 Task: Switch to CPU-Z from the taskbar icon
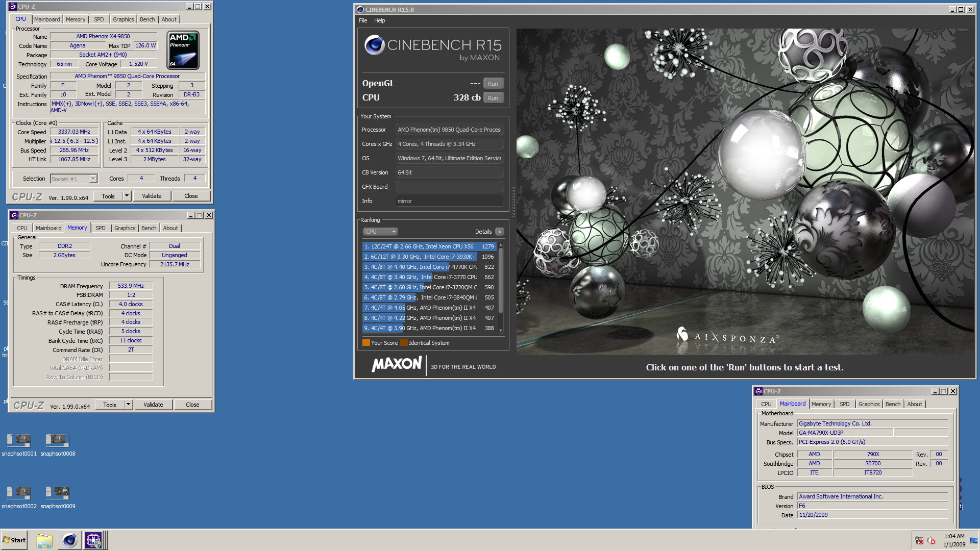click(93, 540)
